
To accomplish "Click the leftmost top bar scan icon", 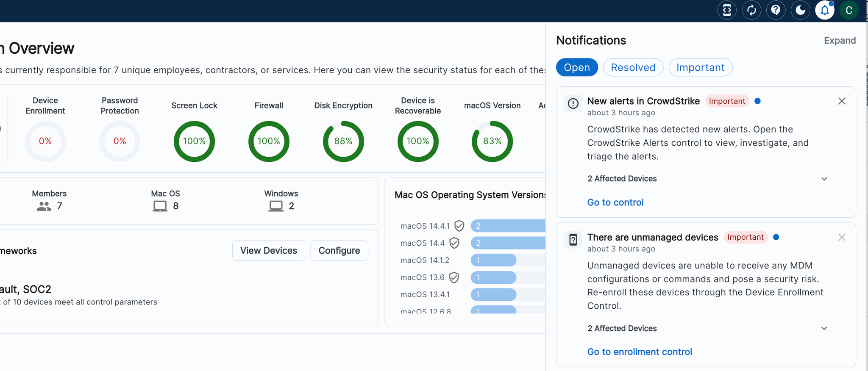I will (x=727, y=10).
